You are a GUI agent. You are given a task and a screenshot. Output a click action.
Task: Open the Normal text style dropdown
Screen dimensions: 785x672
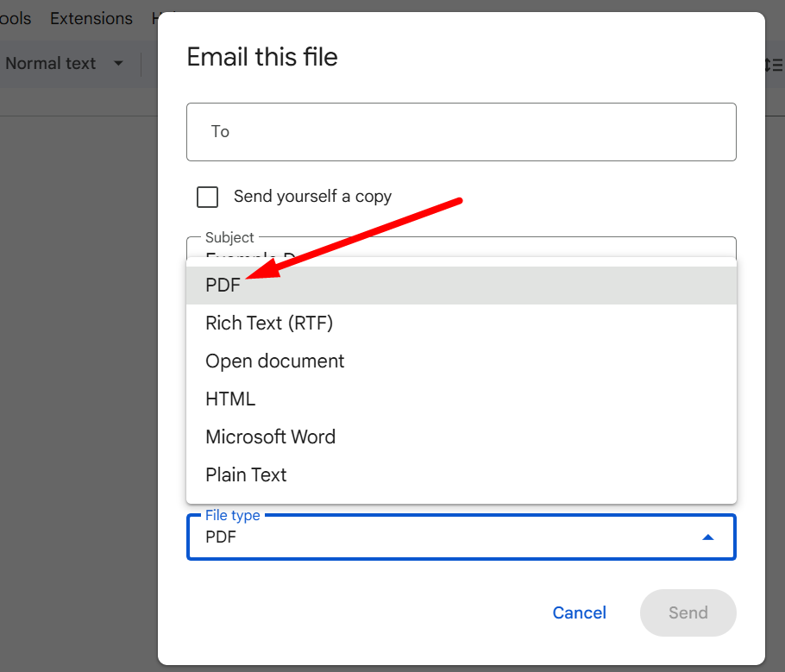[65, 64]
